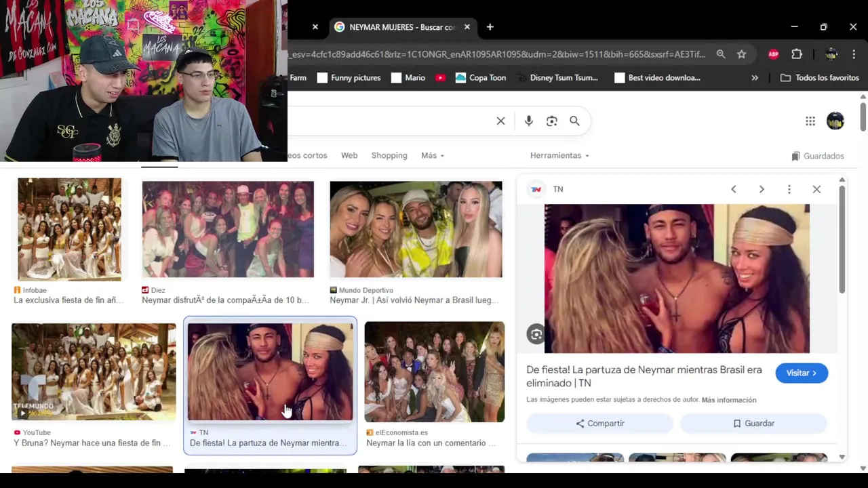Open the YouTube bookmark icon
The width and height of the screenshot is (868, 488).
(x=441, y=78)
